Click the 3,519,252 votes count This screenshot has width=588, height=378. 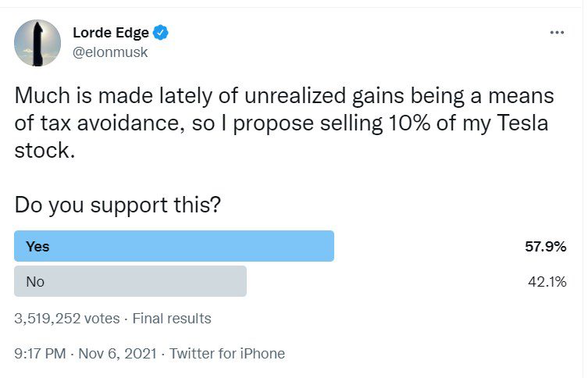(67, 319)
